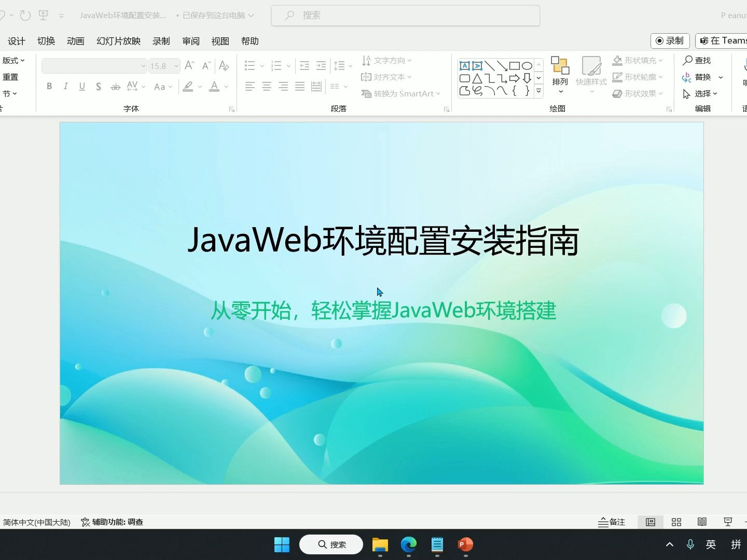
Task: Select the triangle shape
Action: pos(477,78)
